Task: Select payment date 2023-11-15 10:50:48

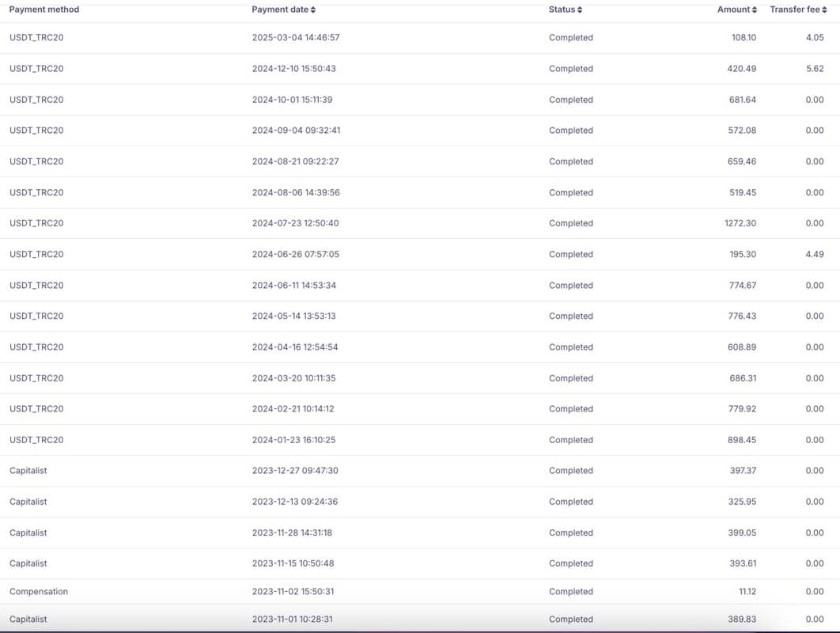Action: click(293, 563)
